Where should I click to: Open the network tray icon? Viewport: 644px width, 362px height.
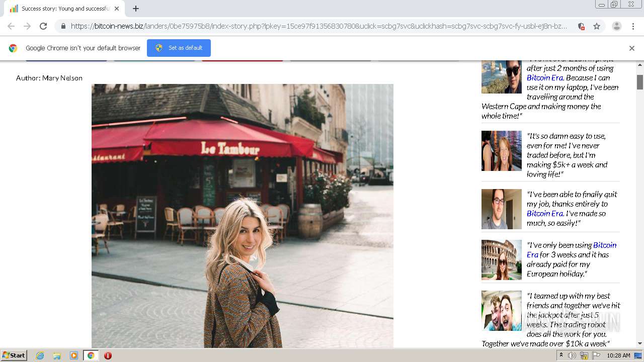click(584, 355)
